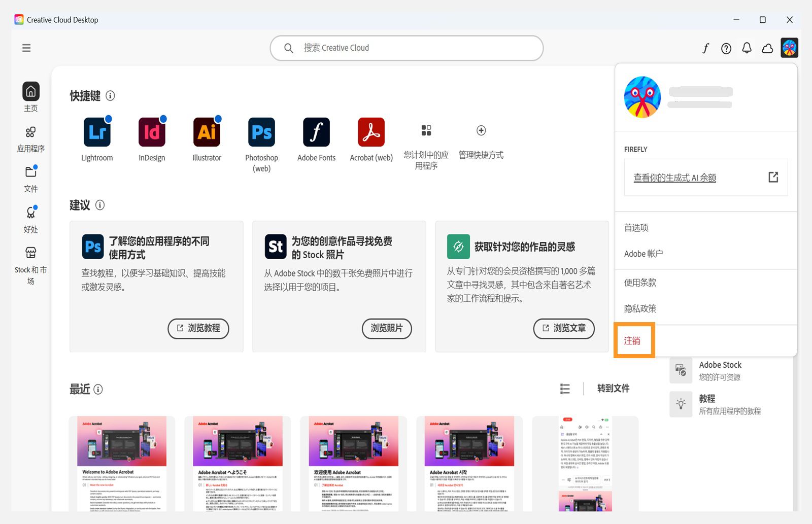Open the Photoshop (web) shortcut

coord(261,132)
